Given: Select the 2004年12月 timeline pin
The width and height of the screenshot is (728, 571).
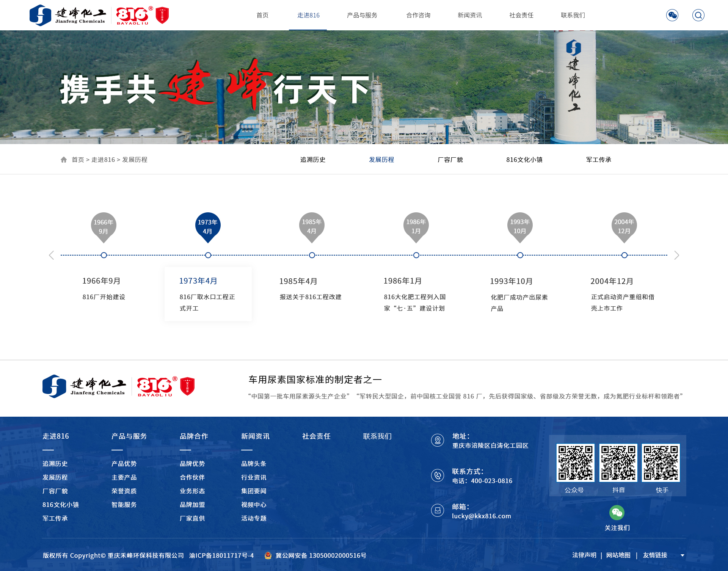Looking at the screenshot, I should [x=624, y=227].
